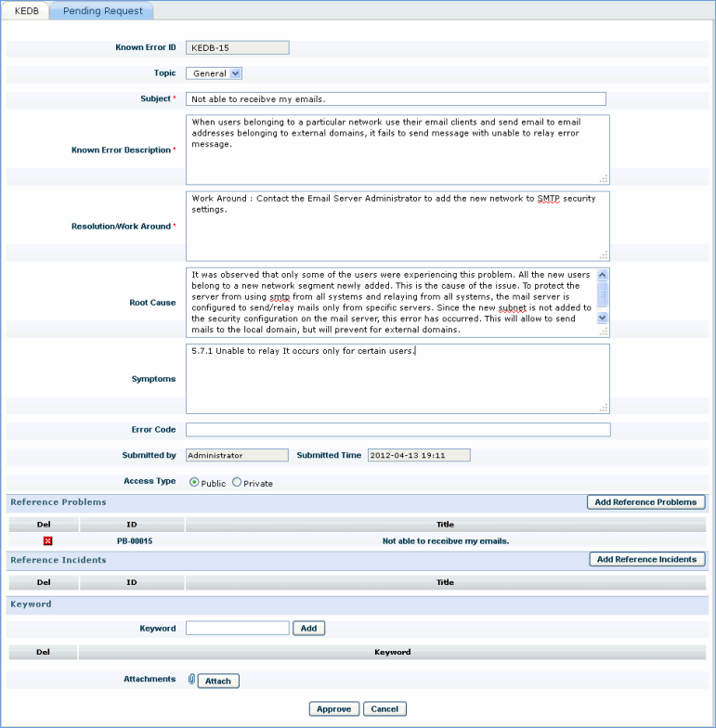
Task: Click in the Keyword input field
Action: (238, 628)
